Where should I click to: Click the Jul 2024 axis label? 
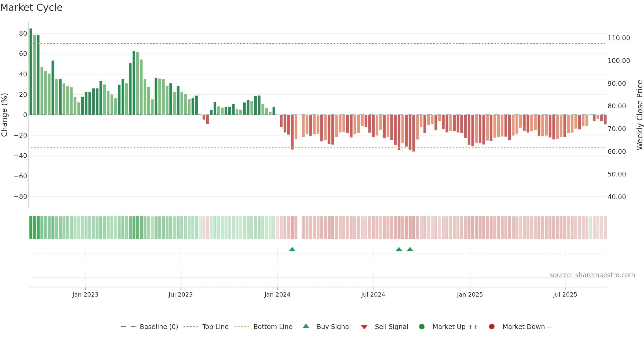click(373, 295)
